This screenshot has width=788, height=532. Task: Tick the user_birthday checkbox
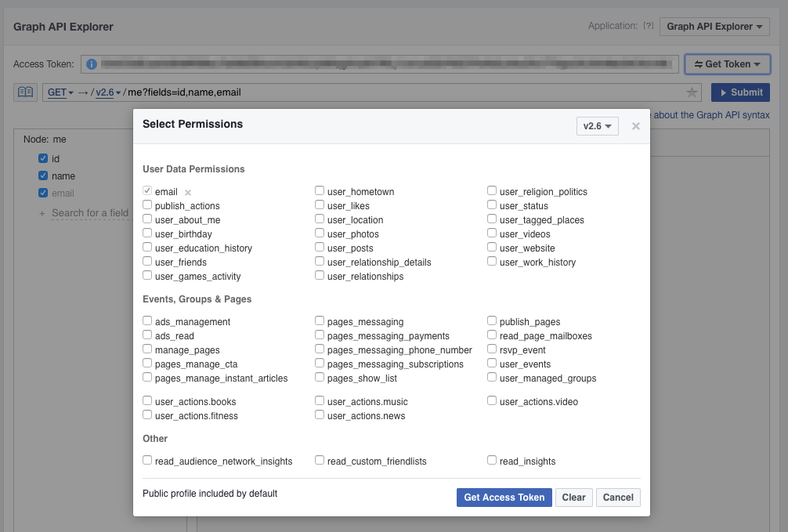click(147, 233)
